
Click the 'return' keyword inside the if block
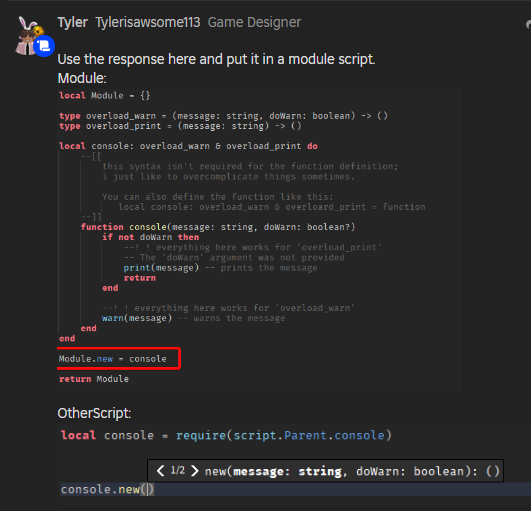pos(140,278)
